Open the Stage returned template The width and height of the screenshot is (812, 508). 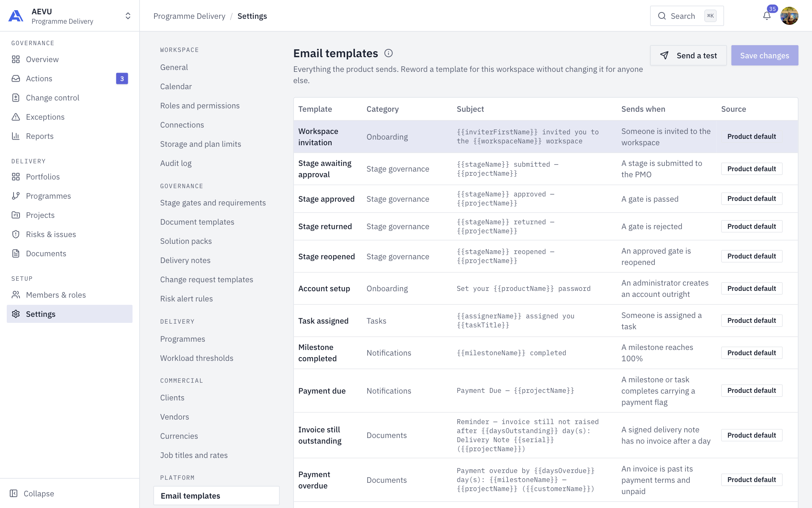[x=545, y=227]
